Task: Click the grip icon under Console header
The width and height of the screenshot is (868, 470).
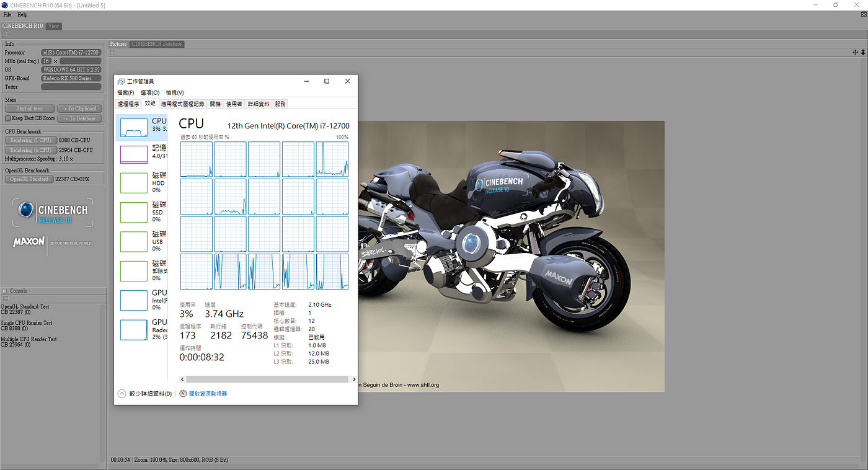Action: 5,299
